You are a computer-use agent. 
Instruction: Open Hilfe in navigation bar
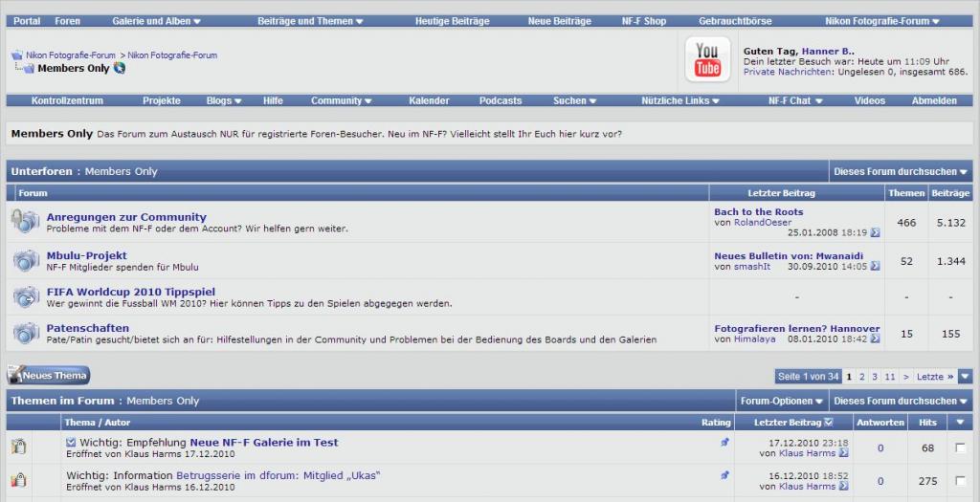point(273,100)
